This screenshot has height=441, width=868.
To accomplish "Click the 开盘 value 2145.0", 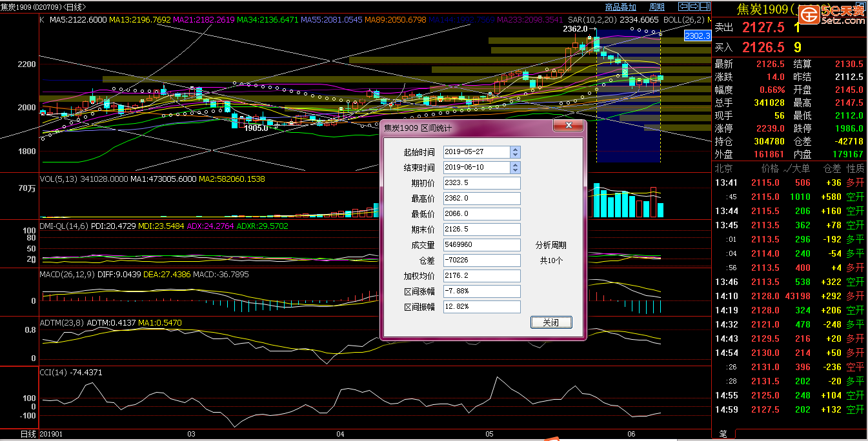I will pyautogui.click(x=849, y=90).
